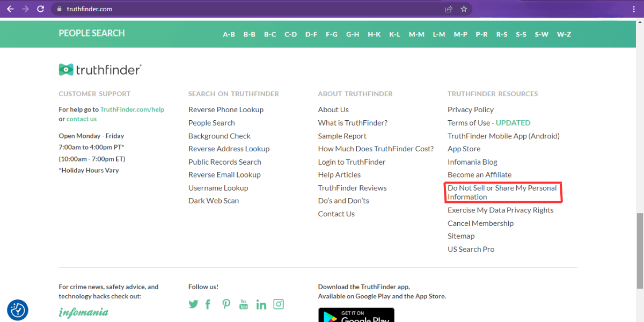The height and width of the screenshot is (322, 644).
Task: Select the B-B people search range
Action: (250, 34)
